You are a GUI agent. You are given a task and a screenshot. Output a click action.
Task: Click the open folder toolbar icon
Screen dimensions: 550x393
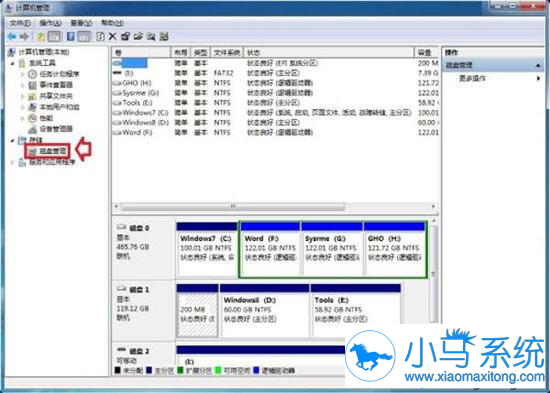click(138, 36)
